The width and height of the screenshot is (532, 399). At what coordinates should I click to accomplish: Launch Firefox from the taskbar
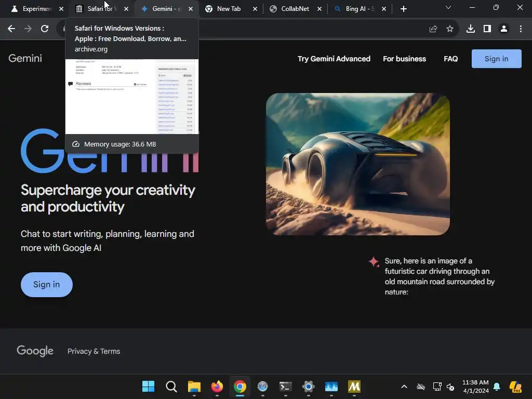click(217, 386)
